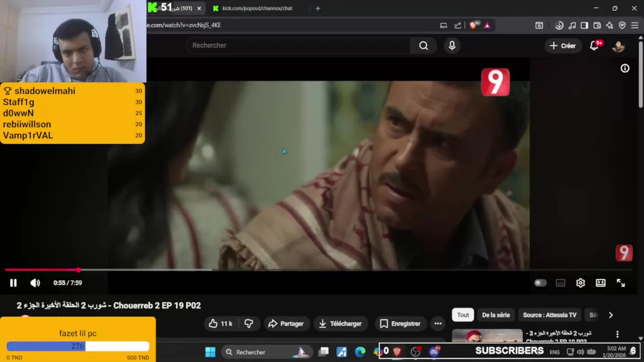
Task: Mute the video volume speaker icon
Action: [35, 283]
